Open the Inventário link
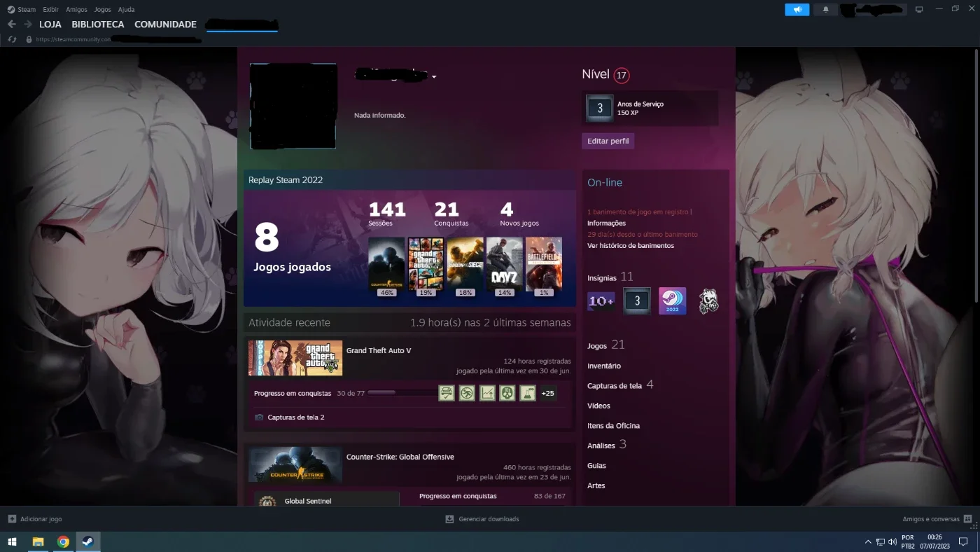980x552 pixels. [x=604, y=366]
